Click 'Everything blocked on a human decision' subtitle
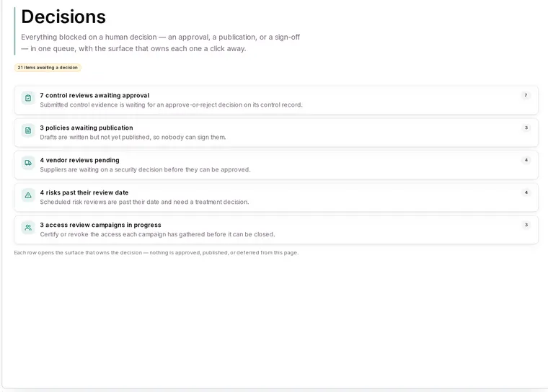The image size is (548, 392). click(x=160, y=43)
